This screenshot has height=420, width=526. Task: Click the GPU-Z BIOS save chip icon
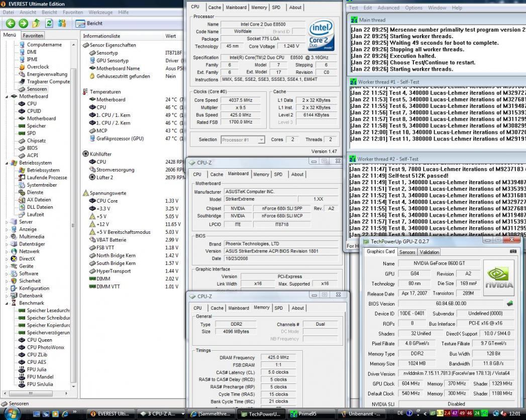point(510,304)
